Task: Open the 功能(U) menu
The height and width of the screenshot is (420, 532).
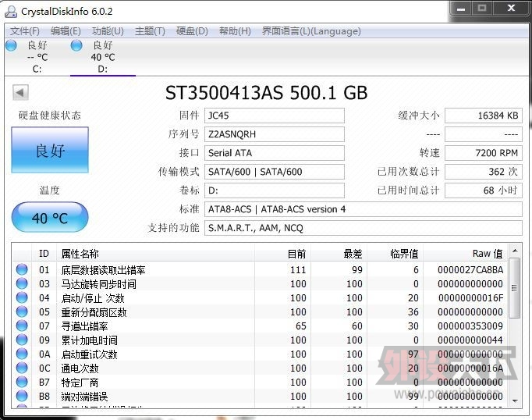Action: [108, 31]
